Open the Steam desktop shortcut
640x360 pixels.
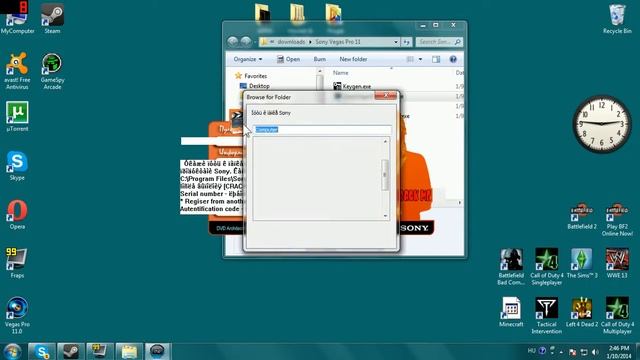click(52, 18)
